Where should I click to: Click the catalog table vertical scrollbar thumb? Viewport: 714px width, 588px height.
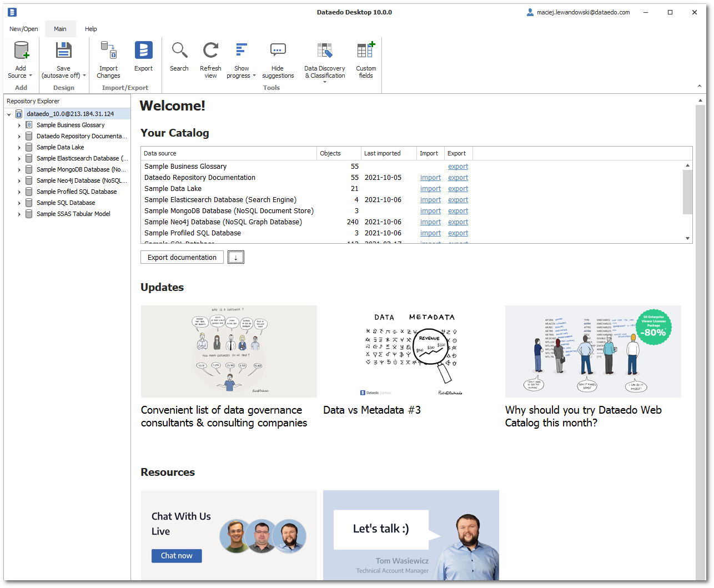[x=687, y=192]
